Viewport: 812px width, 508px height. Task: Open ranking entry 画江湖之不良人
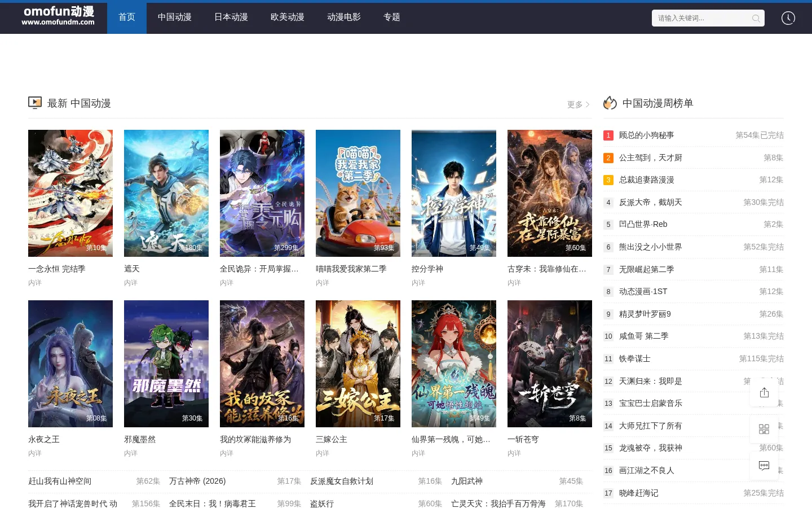[x=647, y=470]
